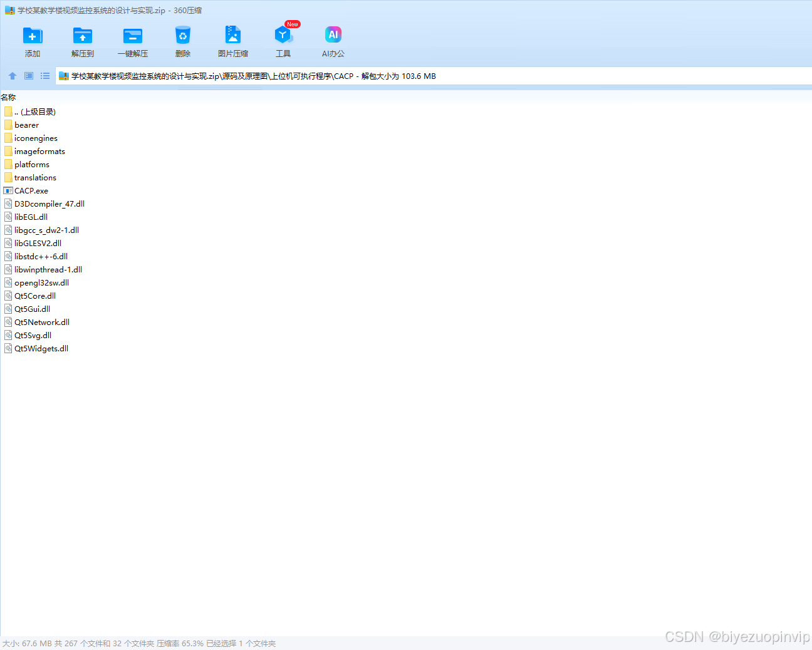The width and height of the screenshot is (812, 650).
Task: Click the platforms folder icon
Action: 8,164
